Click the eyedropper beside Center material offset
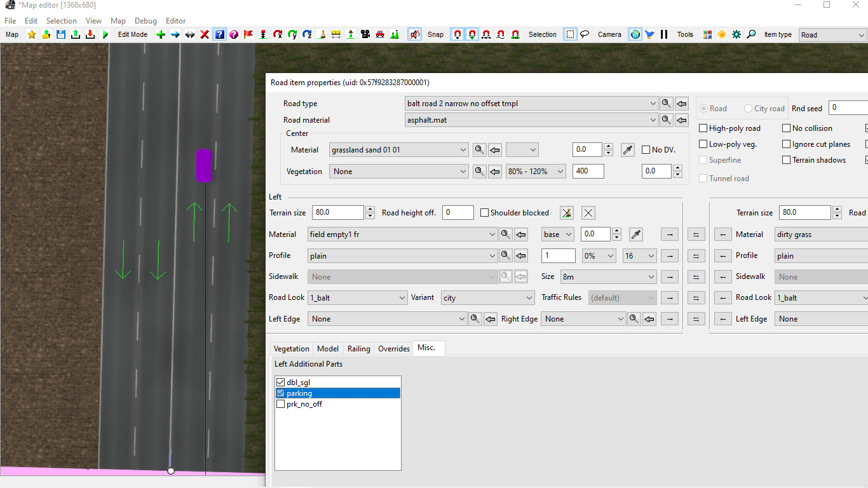The height and width of the screenshot is (488, 868). (627, 150)
